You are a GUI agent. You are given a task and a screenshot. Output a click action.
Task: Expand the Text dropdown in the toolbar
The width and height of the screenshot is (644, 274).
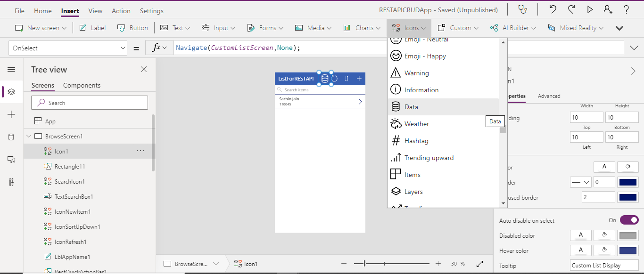[x=175, y=28]
